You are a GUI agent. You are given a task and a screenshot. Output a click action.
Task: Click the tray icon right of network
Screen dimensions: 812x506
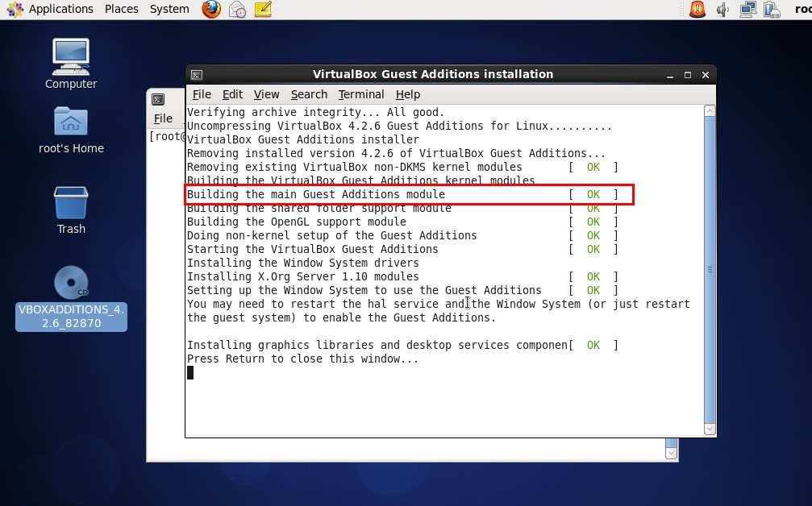772,10
